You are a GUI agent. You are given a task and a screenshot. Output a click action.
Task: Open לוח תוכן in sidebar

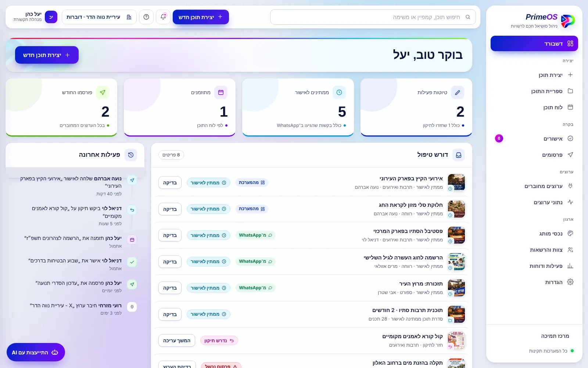(x=534, y=107)
